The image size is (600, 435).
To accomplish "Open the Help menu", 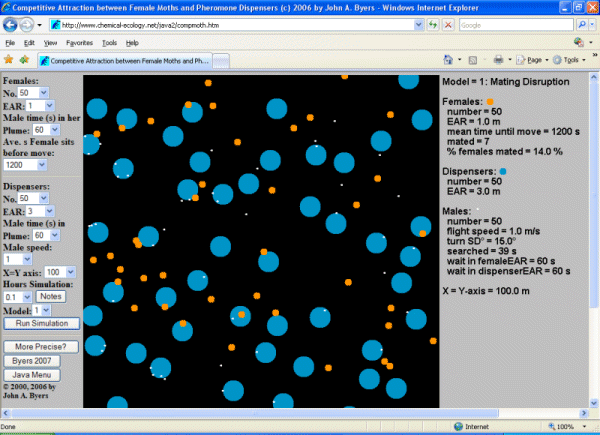I will pos(132,43).
